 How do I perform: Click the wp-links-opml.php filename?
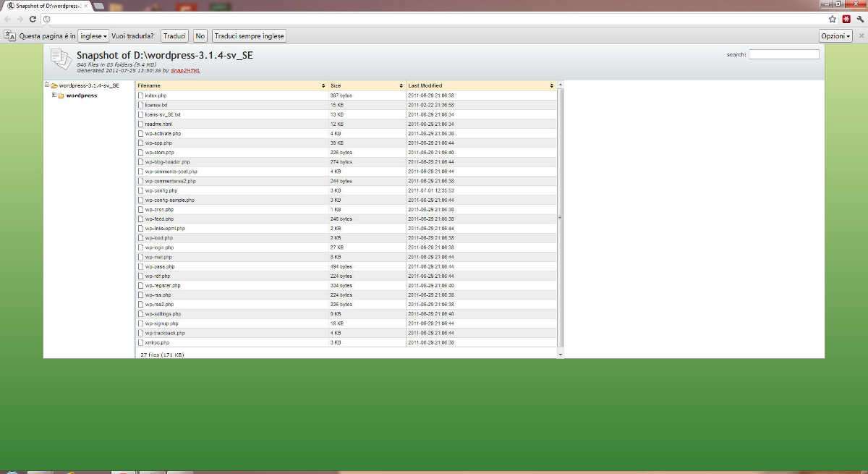point(165,228)
